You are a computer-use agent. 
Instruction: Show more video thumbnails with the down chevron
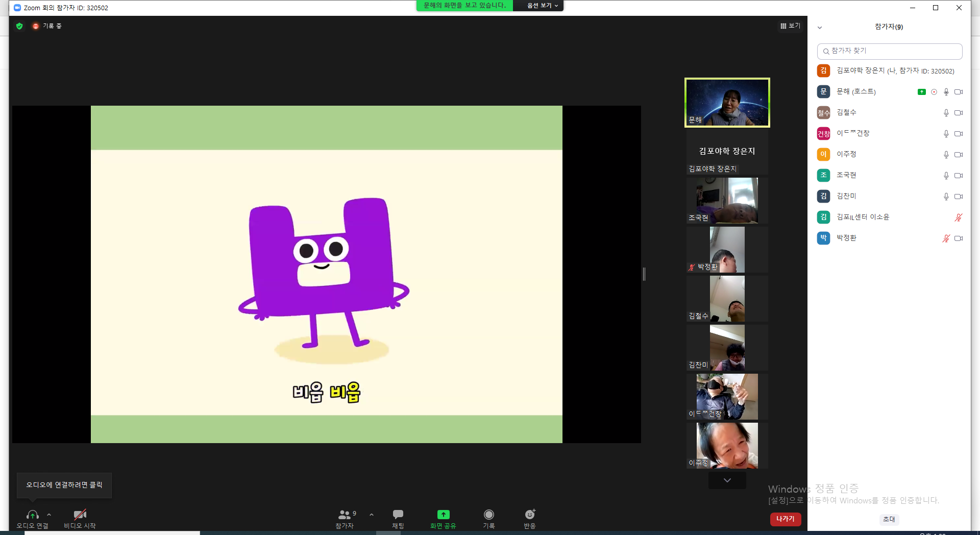coord(727,480)
